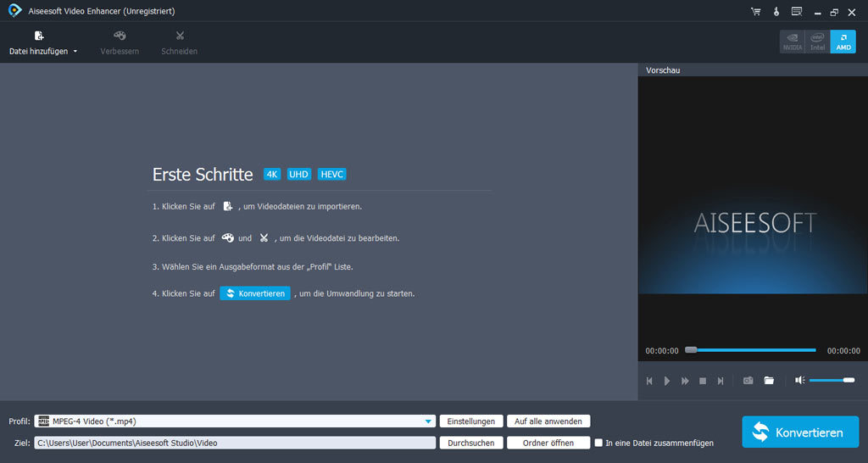Click the HEVC badge
This screenshot has height=463, width=868.
332,175
